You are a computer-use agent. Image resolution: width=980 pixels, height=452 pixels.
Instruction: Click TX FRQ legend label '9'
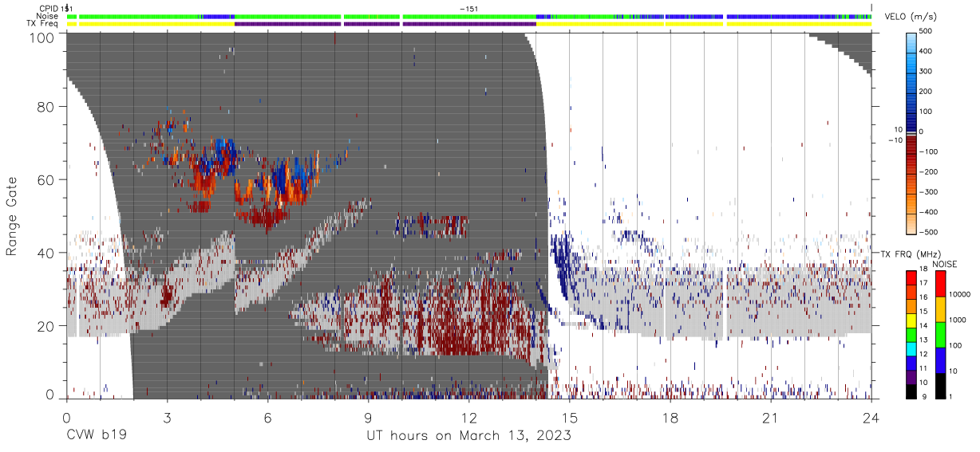point(925,397)
